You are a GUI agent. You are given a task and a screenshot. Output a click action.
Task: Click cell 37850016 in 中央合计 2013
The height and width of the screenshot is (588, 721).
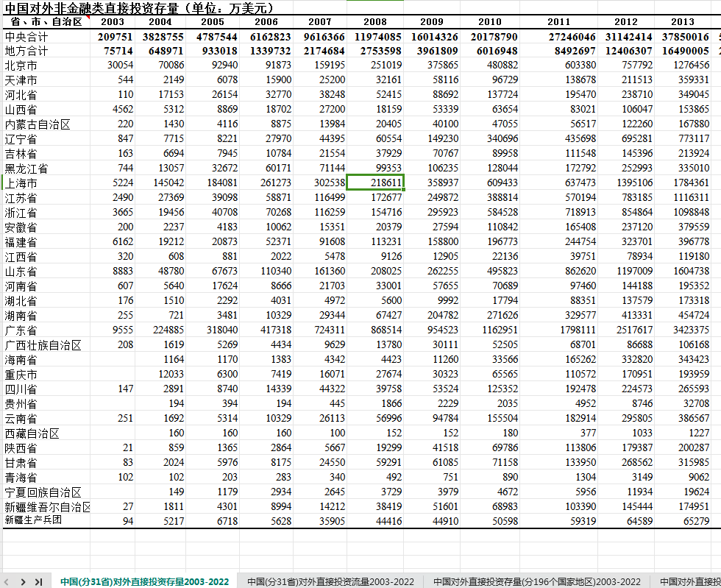[683, 37]
